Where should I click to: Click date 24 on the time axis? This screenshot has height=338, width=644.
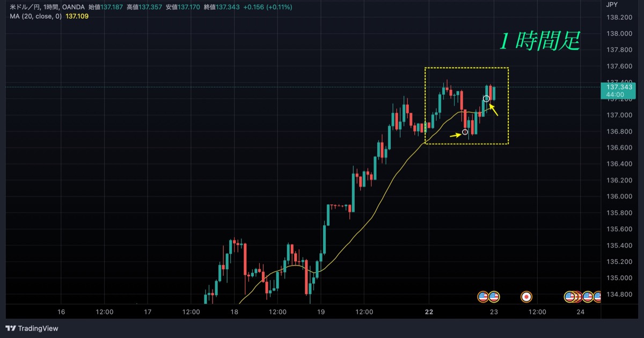point(580,312)
